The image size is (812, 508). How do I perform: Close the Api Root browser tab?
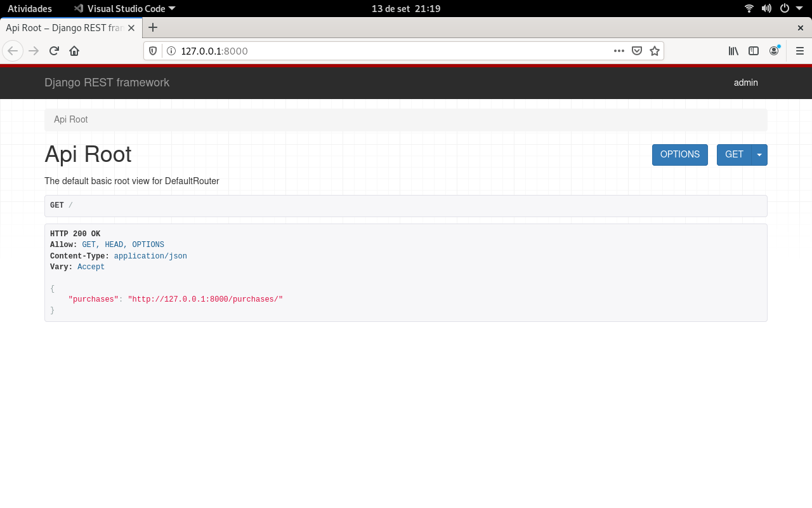131,28
